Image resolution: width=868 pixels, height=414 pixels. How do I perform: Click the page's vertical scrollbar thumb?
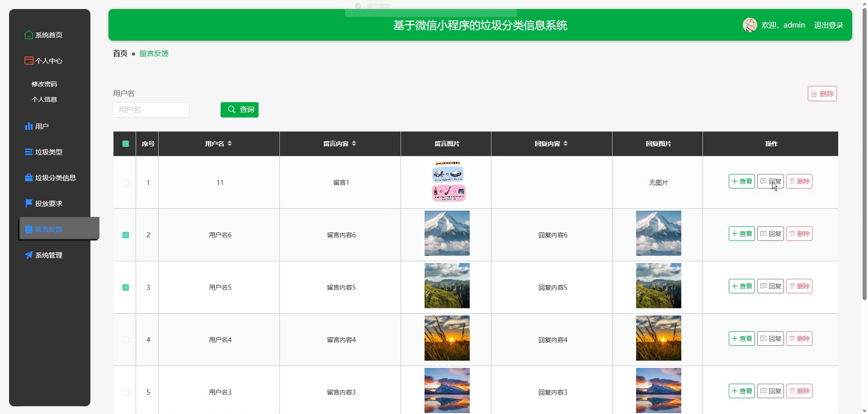(864, 154)
